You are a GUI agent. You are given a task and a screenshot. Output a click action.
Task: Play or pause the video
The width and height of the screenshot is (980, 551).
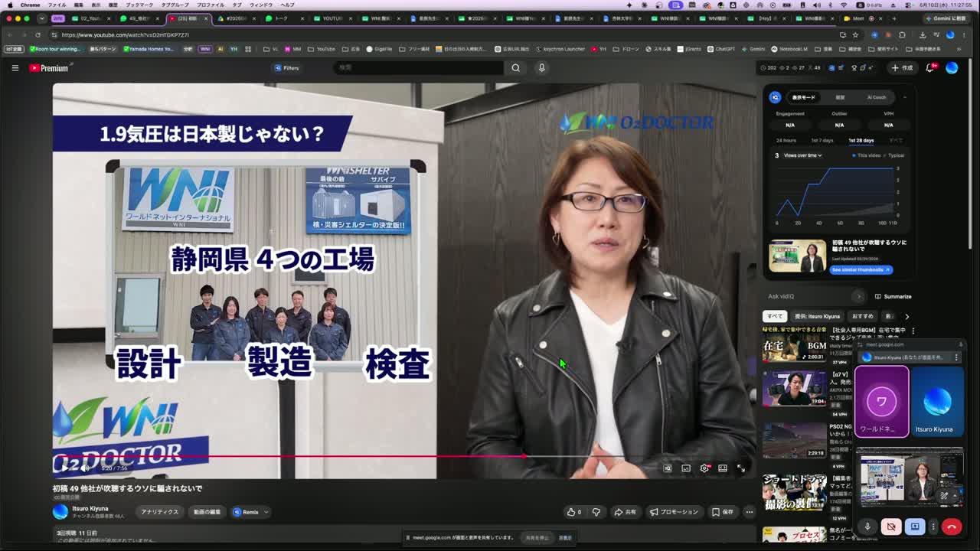[66, 468]
